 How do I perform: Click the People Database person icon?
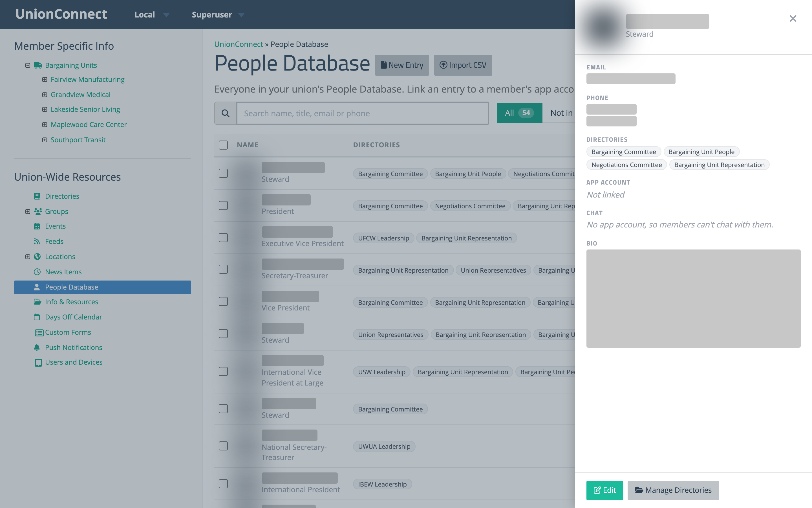pos(37,287)
